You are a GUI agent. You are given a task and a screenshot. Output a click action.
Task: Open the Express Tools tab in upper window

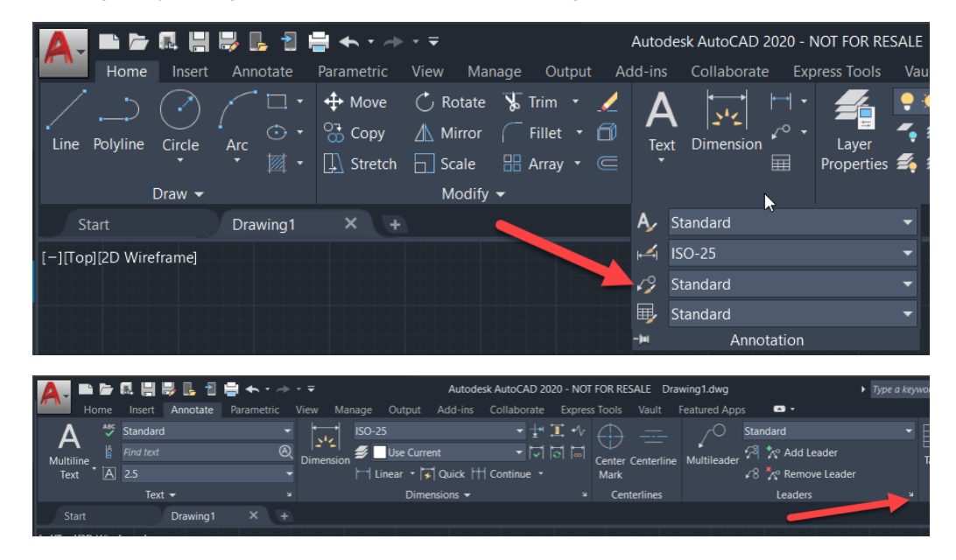click(837, 71)
